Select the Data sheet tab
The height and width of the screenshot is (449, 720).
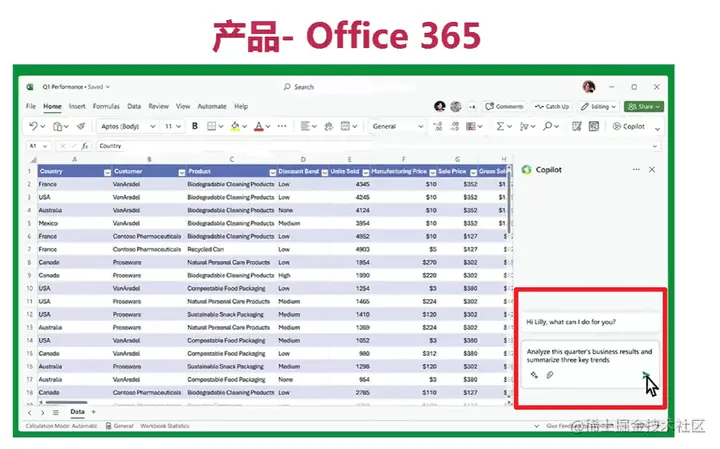[77, 412]
